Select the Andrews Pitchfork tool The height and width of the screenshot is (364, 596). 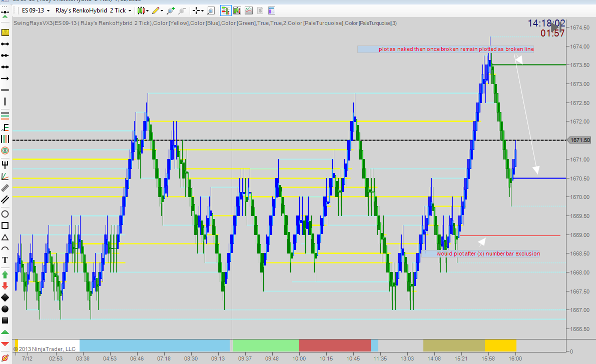click(x=5, y=164)
